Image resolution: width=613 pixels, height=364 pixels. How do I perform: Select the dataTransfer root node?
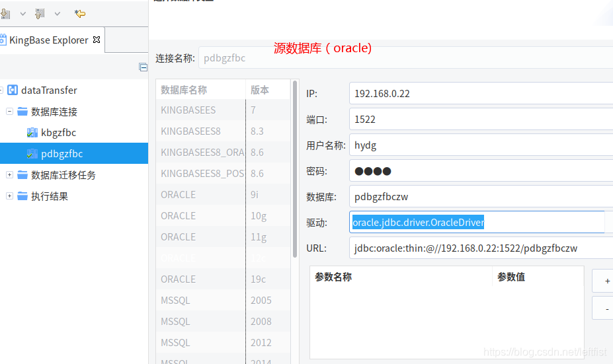(49, 91)
